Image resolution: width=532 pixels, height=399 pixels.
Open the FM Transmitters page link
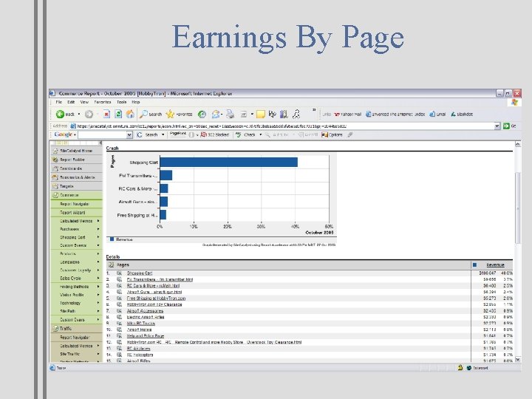pos(160,279)
